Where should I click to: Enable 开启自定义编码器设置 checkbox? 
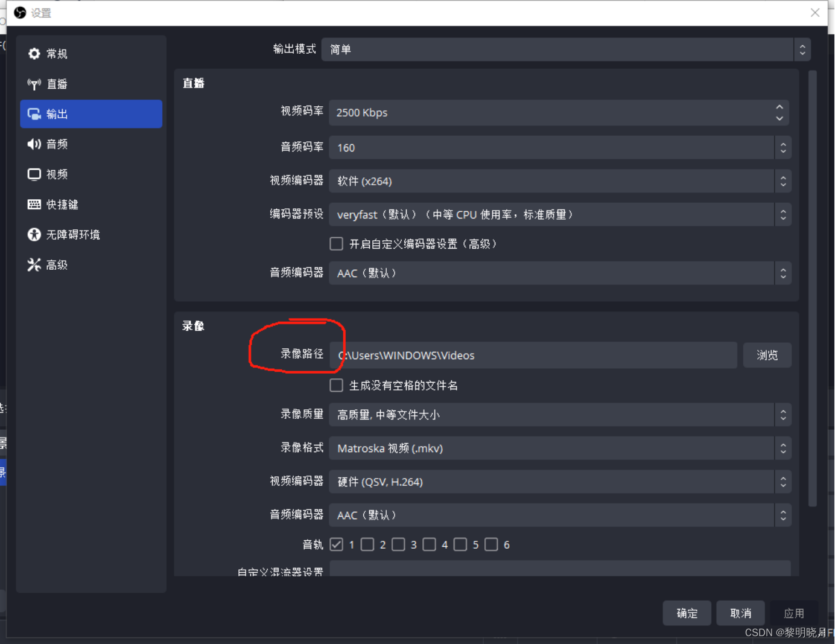337,244
